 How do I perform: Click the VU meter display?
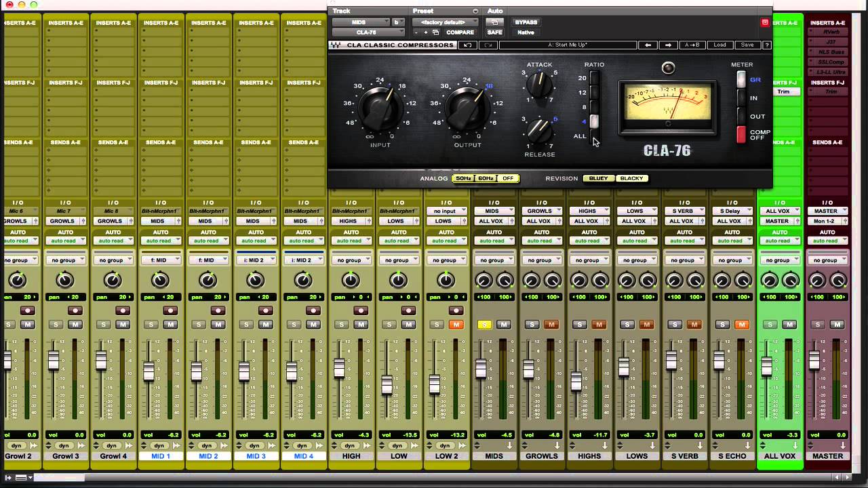point(667,107)
